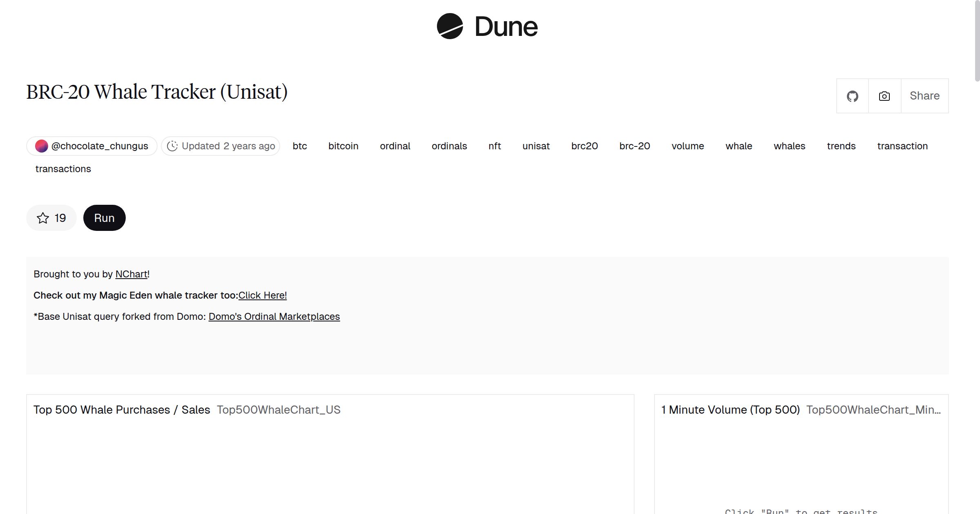This screenshot has height=514, width=980.
Task: Click the camera screenshot icon
Action: pyautogui.click(x=884, y=96)
